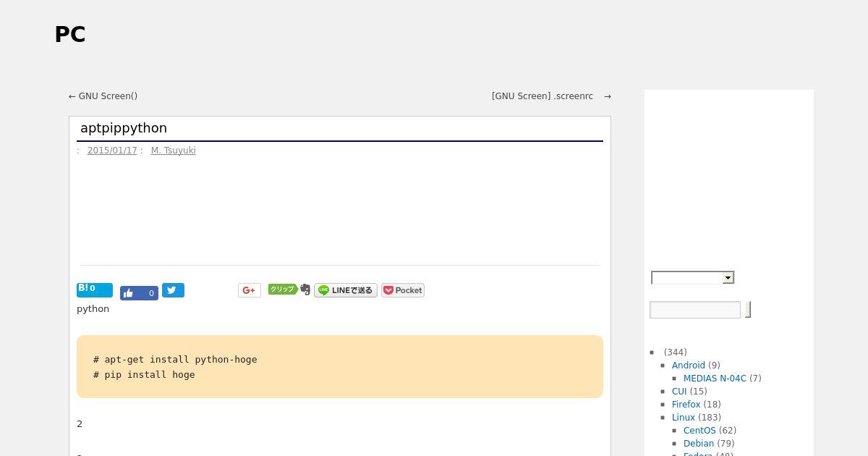The image size is (868, 456).
Task: Open the Android category
Action: point(689,366)
